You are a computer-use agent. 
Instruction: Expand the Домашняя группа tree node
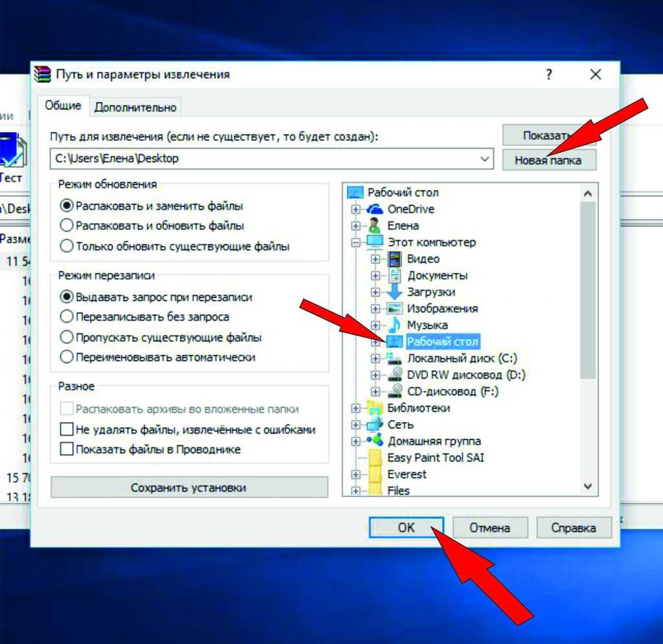355,441
